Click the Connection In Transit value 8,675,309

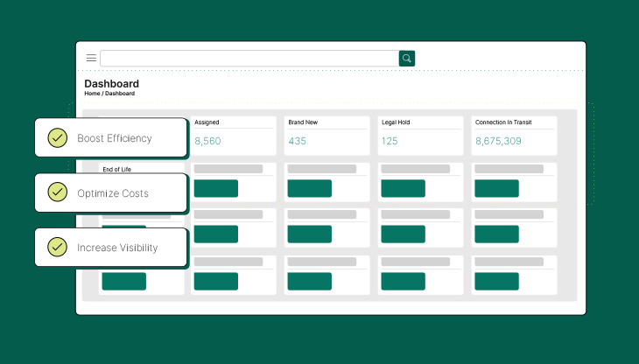click(x=498, y=141)
